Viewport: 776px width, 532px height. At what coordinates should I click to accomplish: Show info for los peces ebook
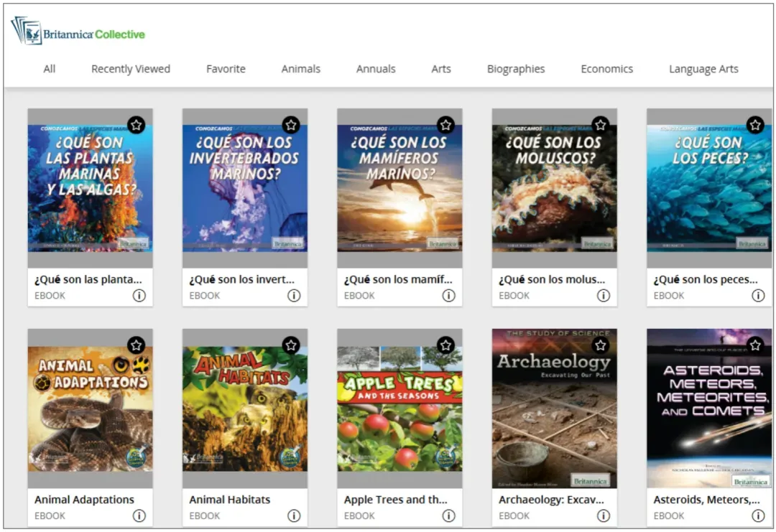point(758,296)
